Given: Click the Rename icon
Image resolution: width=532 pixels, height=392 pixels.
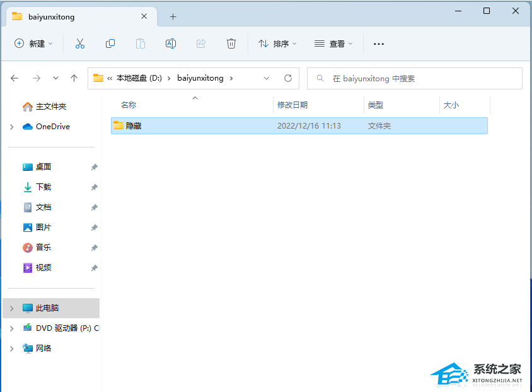Looking at the screenshot, I should [x=171, y=43].
